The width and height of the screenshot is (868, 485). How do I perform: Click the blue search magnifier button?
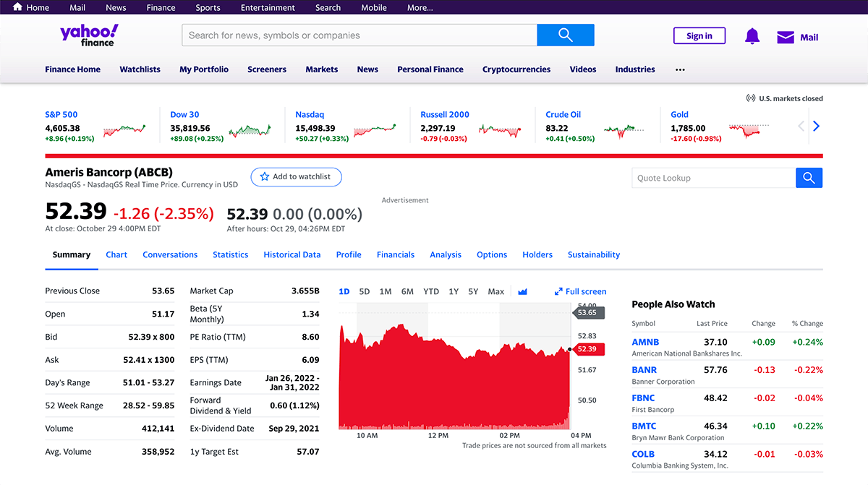pos(566,35)
